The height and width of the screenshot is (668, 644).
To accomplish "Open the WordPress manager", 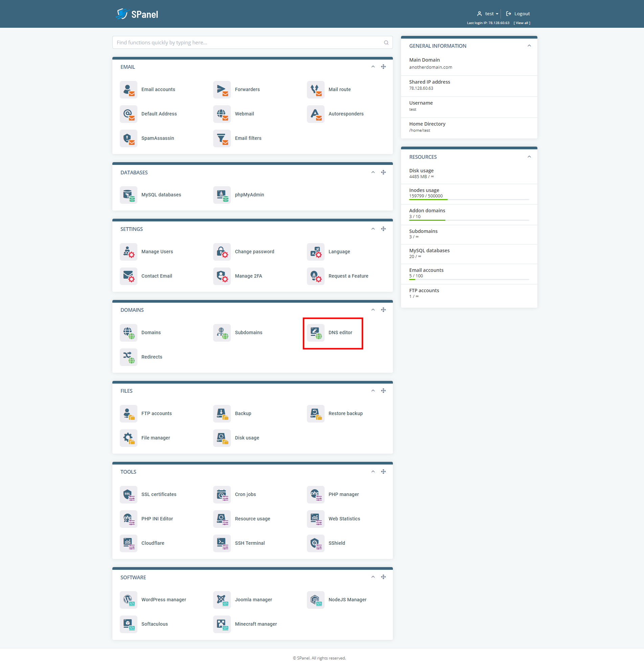I will (x=129, y=600).
